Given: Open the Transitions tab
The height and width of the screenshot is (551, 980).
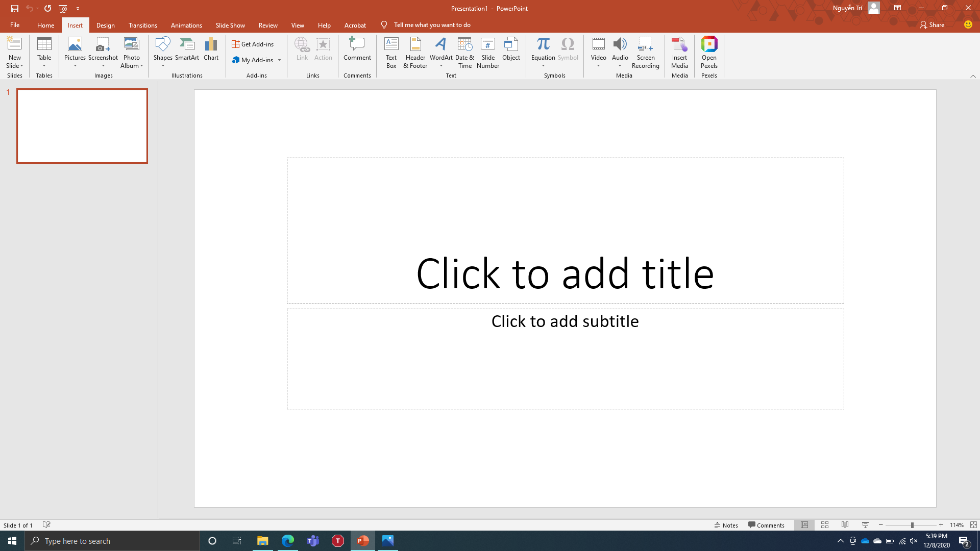Looking at the screenshot, I should [142, 25].
